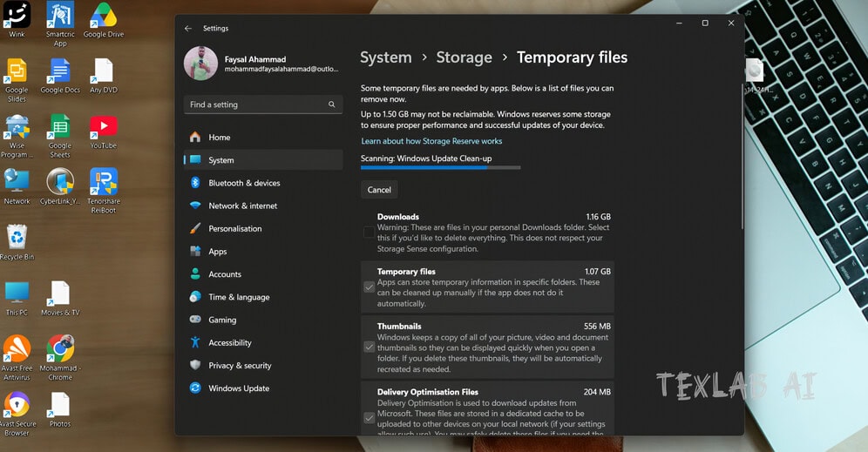Open Time & language settings
Screen dimensions: 868x452
click(x=263, y=296)
